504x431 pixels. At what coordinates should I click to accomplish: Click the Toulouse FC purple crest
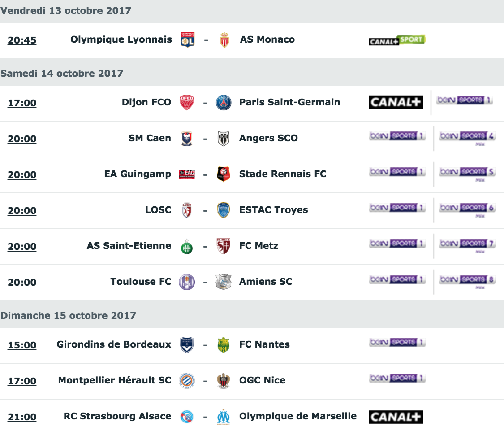click(187, 282)
